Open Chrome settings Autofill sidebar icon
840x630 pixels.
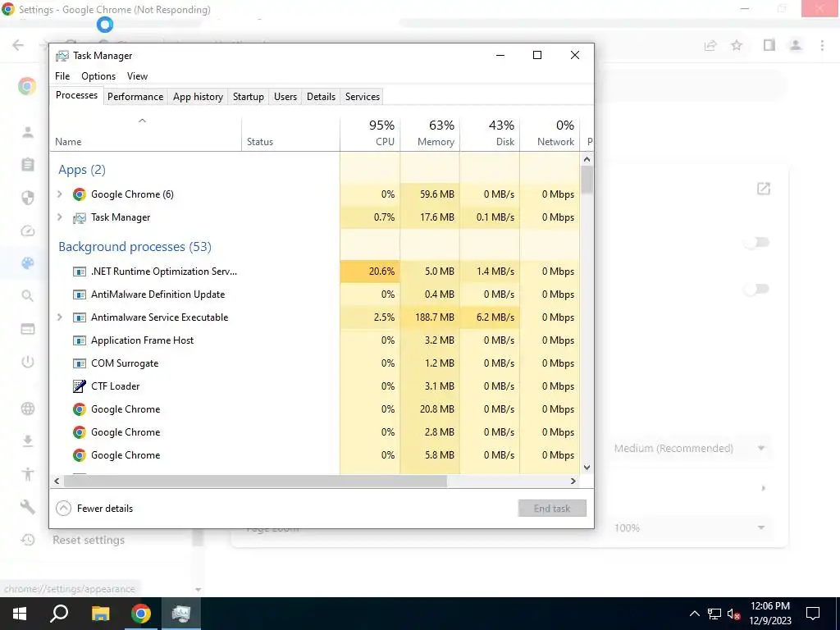click(x=28, y=164)
